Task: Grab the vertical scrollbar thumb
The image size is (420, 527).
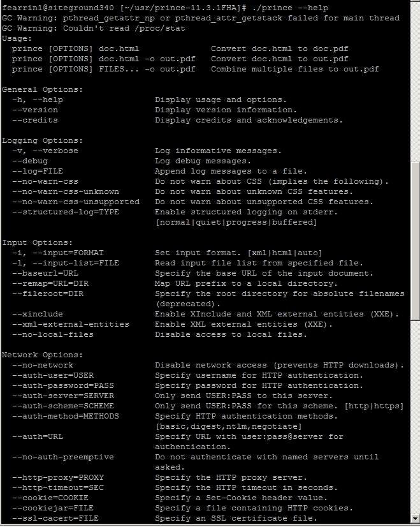Action: (x=416, y=241)
